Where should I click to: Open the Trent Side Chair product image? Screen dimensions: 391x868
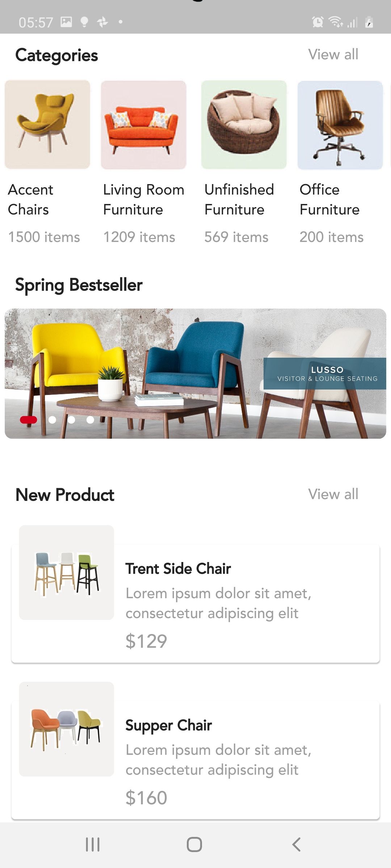pyautogui.click(x=67, y=573)
